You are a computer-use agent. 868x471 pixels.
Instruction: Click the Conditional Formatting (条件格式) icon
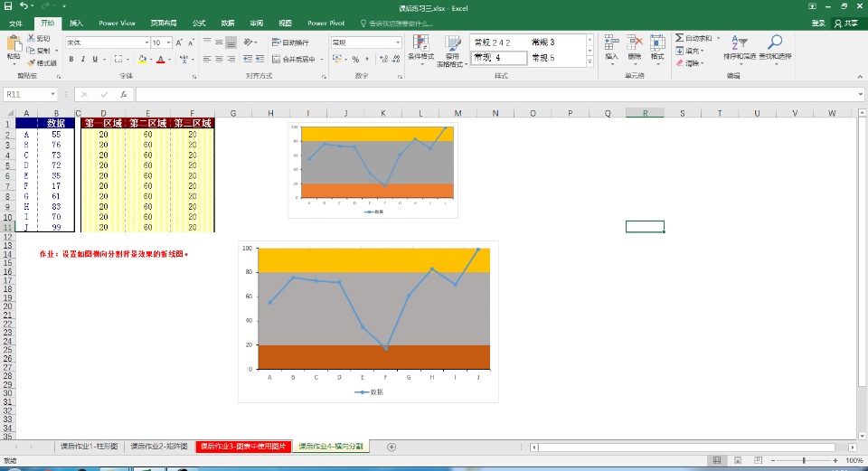tap(420, 47)
